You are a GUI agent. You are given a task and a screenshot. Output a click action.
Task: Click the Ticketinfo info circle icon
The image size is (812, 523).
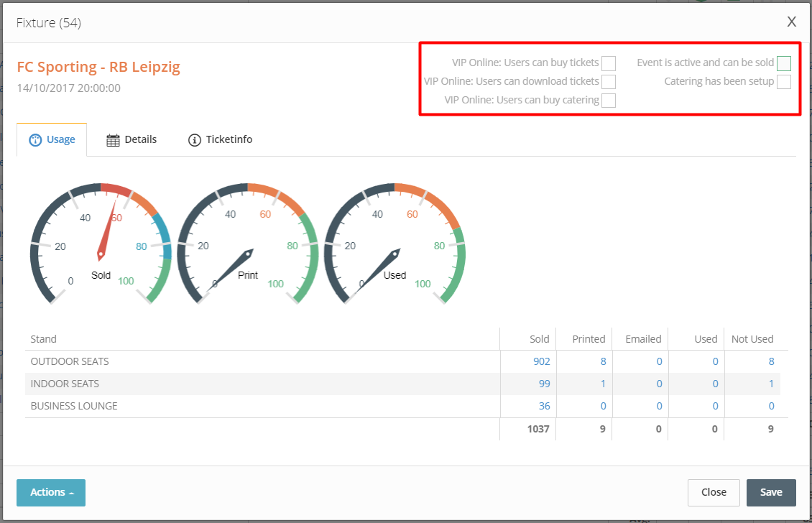pos(194,140)
